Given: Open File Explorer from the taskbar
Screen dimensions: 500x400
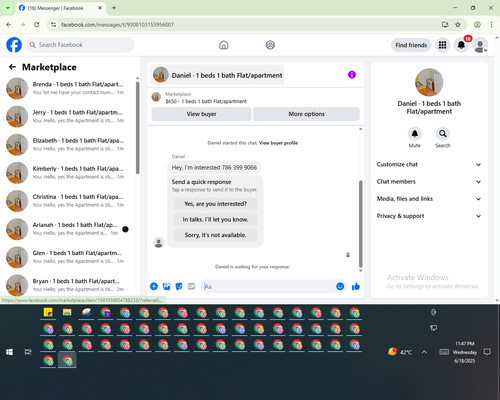Looking at the screenshot, I should 67,312.
